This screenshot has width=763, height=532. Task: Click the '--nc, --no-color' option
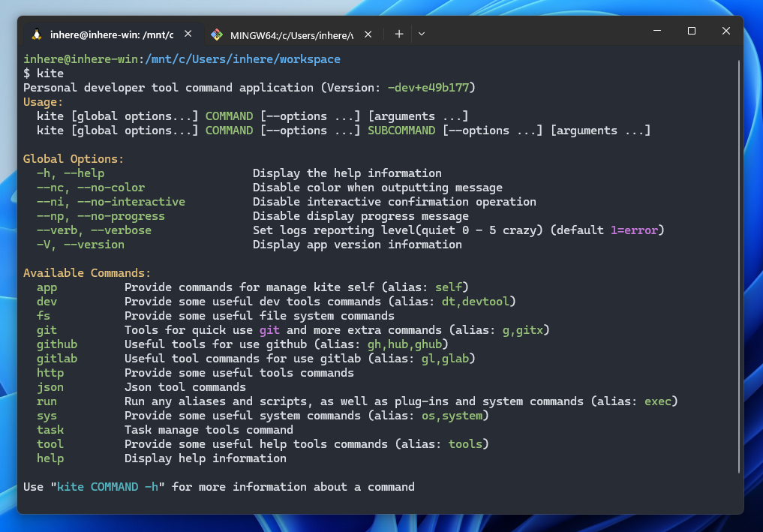coord(91,188)
